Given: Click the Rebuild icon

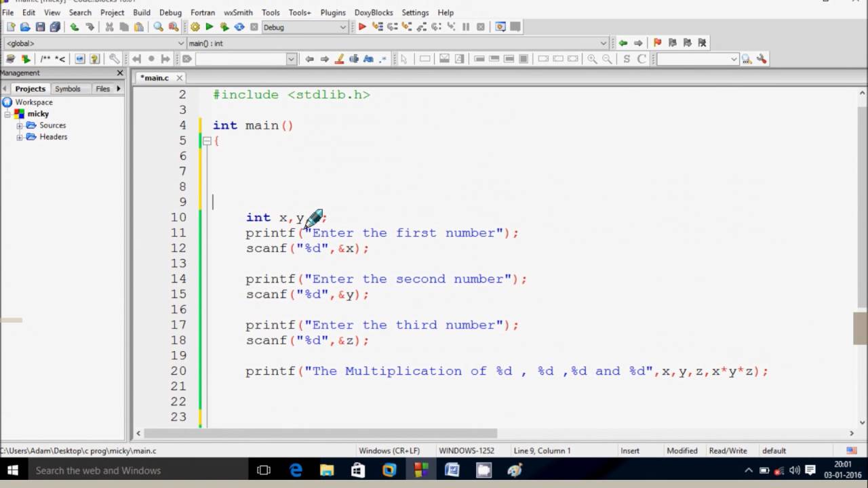Looking at the screenshot, I should 239,27.
